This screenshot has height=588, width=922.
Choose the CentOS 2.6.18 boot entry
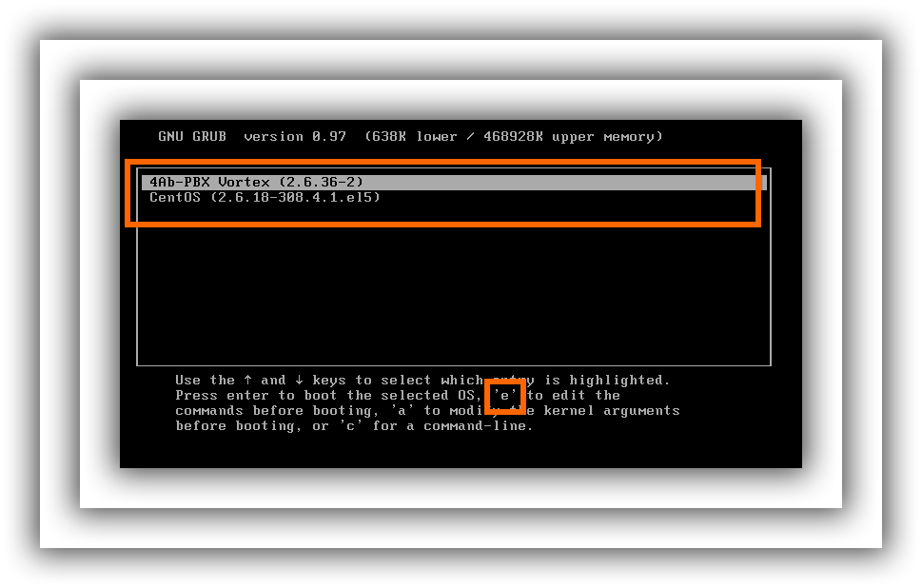[x=265, y=198]
